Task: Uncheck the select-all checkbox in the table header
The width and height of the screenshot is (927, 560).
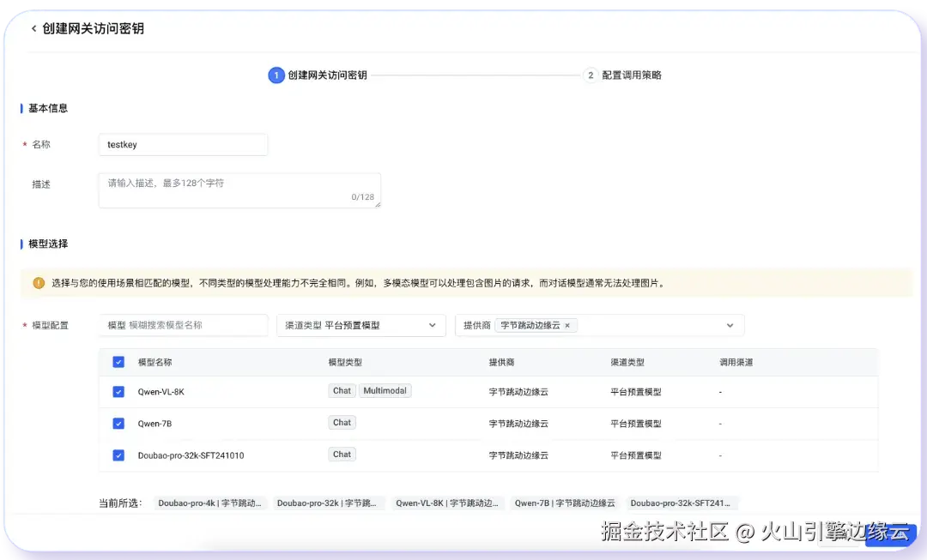Action: [118, 362]
